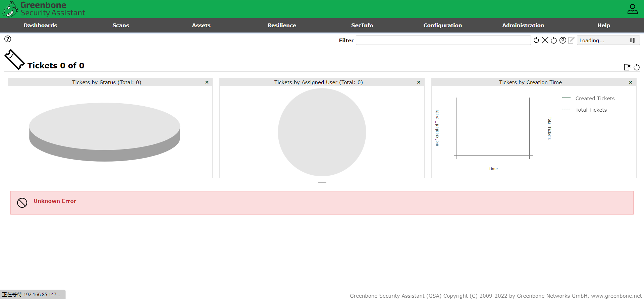Screen dimensions: 644x299
Task: Close the Tickets by Status chart
Action: click(207, 82)
